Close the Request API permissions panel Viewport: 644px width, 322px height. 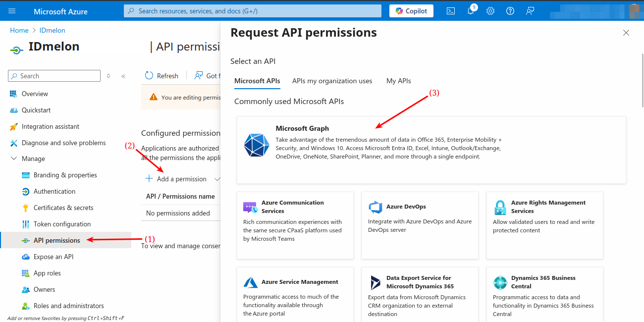point(626,33)
